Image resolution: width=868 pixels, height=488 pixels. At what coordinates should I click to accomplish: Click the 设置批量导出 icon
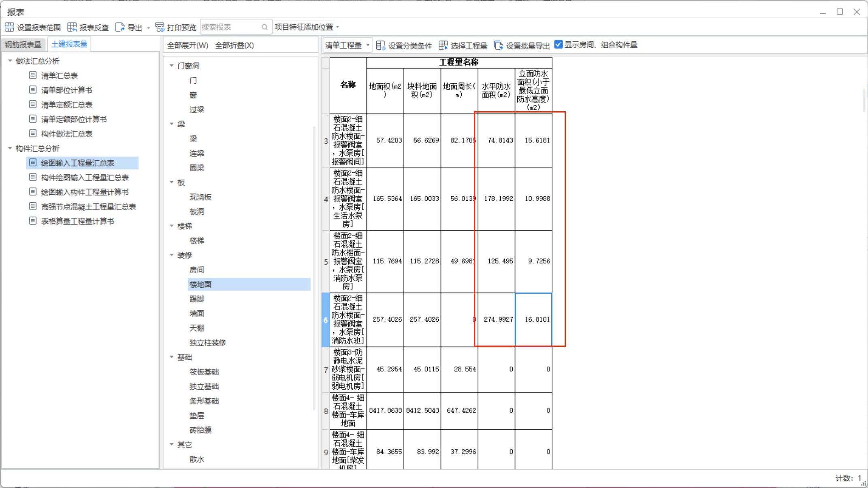[x=499, y=45]
